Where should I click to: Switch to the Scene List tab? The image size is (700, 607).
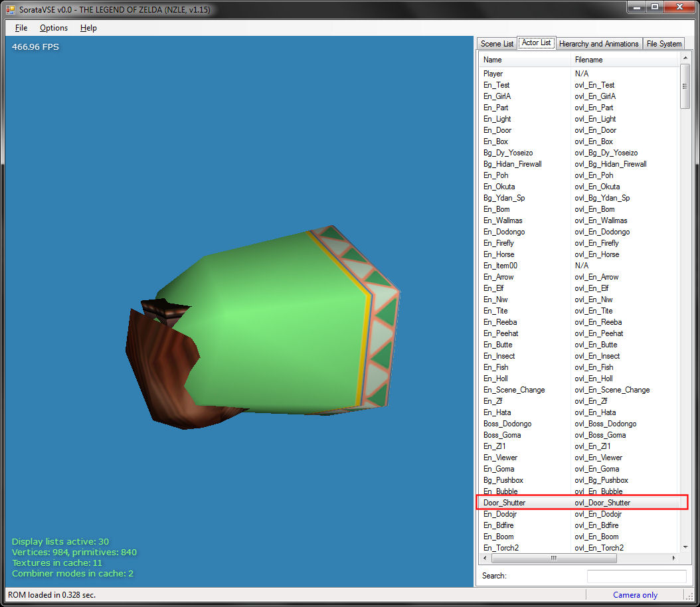click(497, 44)
